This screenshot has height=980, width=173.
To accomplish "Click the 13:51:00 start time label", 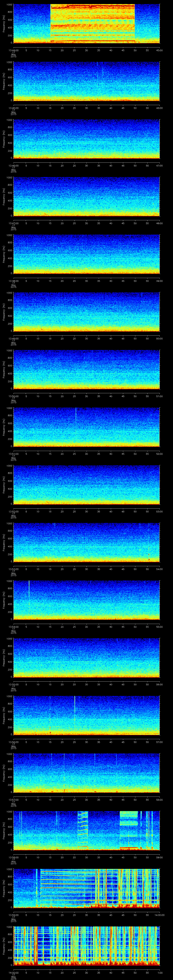I will (x=13, y=454).
